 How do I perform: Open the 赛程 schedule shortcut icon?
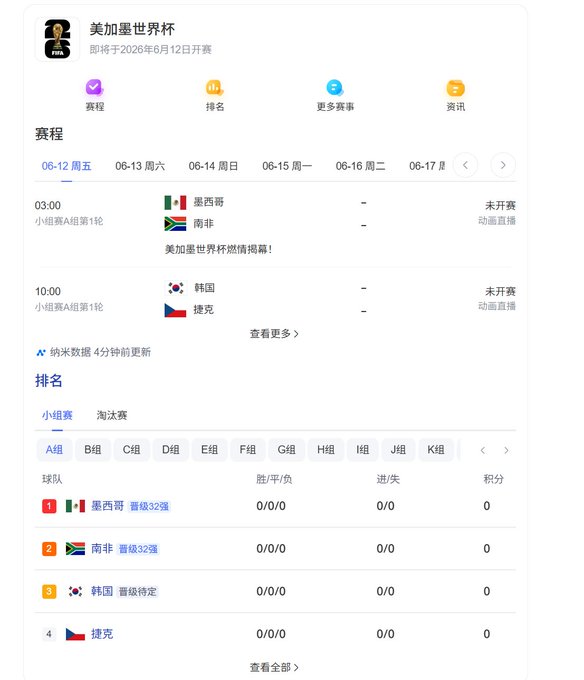94,88
